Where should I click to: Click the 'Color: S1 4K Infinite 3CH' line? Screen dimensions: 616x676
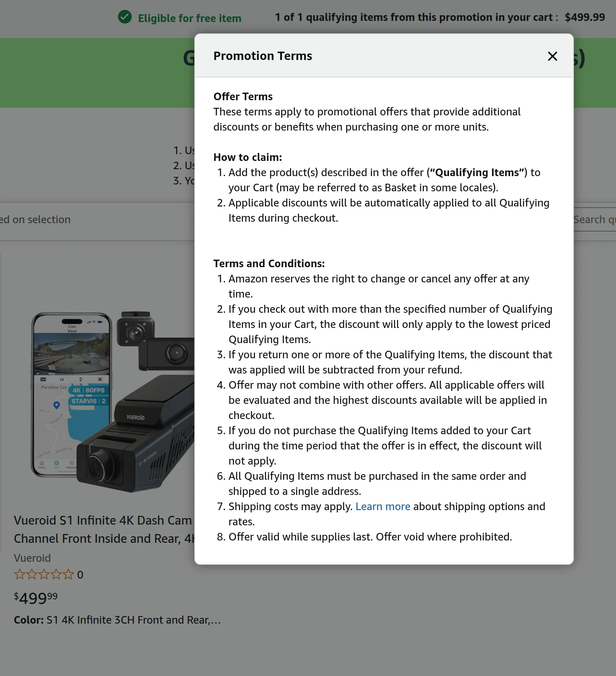click(x=117, y=620)
